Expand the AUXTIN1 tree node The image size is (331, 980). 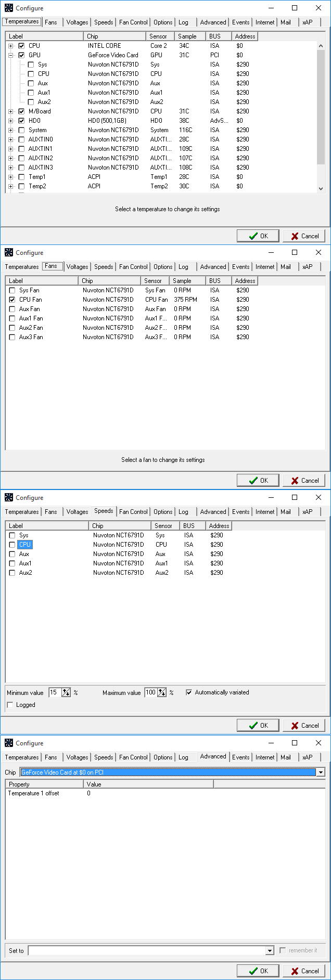point(11,149)
